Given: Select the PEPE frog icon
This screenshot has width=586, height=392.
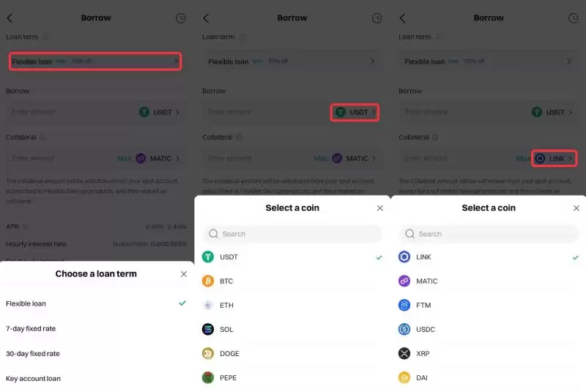Looking at the screenshot, I should (208, 377).
